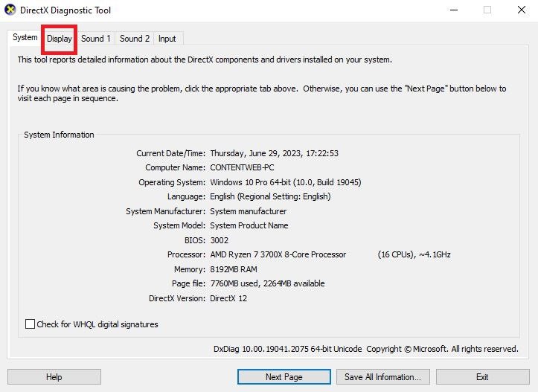Click the System Information group heading
This screenshot has width=538, height=392.
59,135
